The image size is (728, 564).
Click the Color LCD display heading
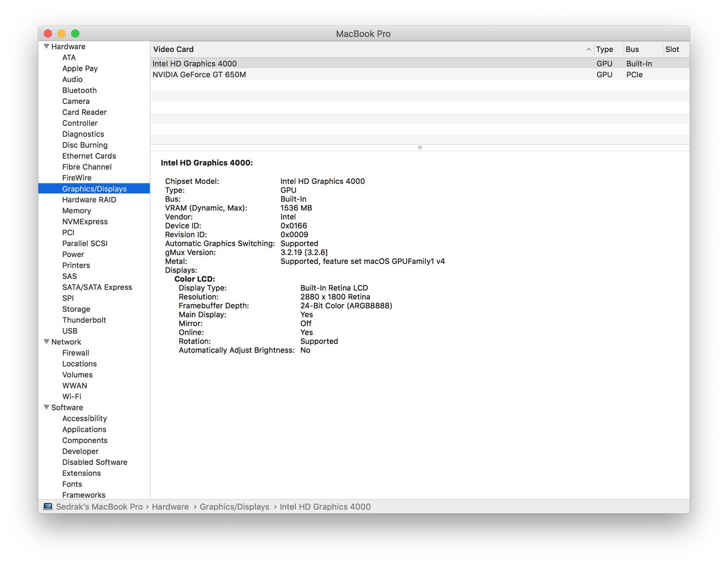coord(195,279)
